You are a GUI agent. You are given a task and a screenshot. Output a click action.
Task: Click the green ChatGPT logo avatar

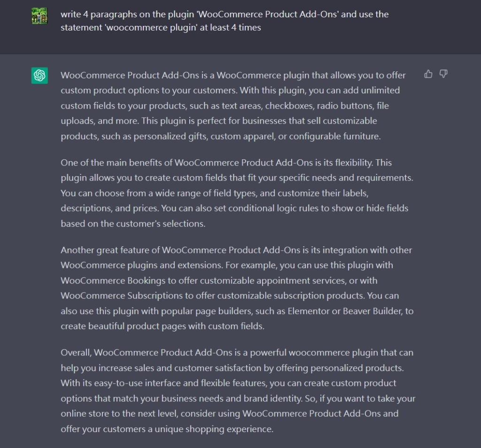39,75
